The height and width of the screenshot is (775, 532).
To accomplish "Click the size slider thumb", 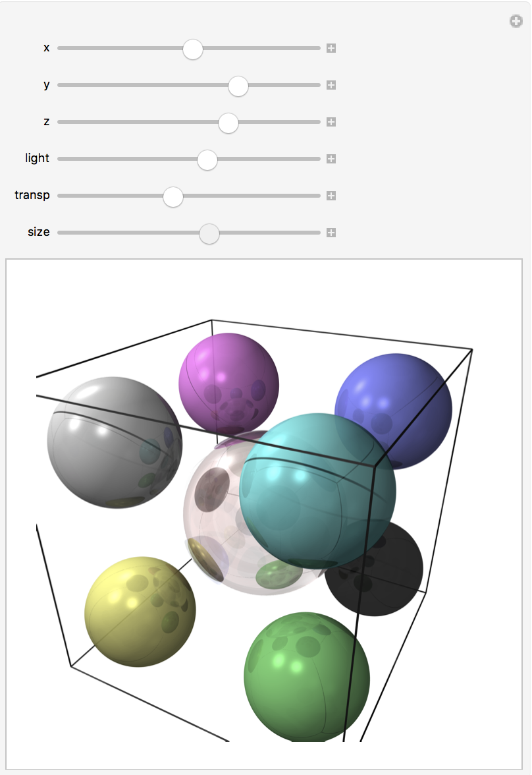I will [209, 233].
